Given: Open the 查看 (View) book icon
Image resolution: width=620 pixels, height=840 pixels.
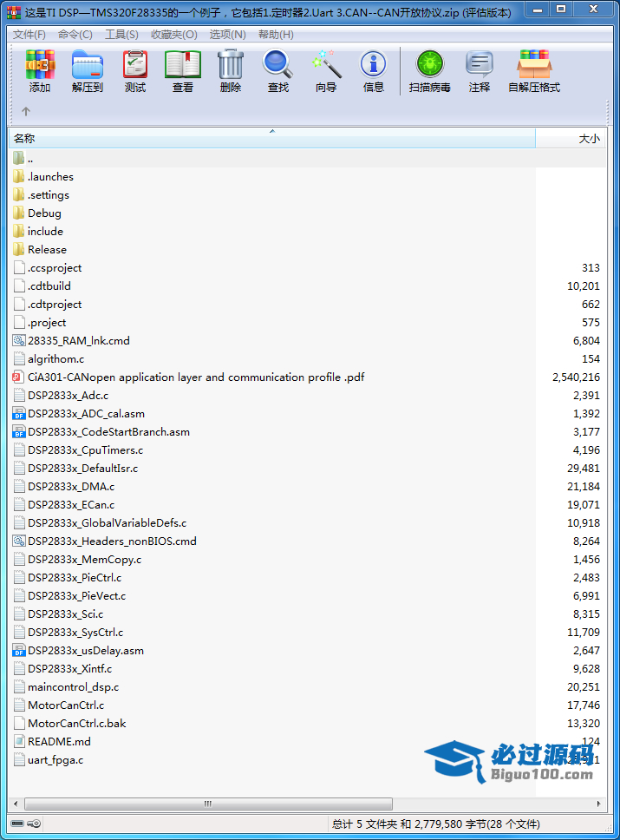Looking at the screenshot, I should [x=183, y=64].
